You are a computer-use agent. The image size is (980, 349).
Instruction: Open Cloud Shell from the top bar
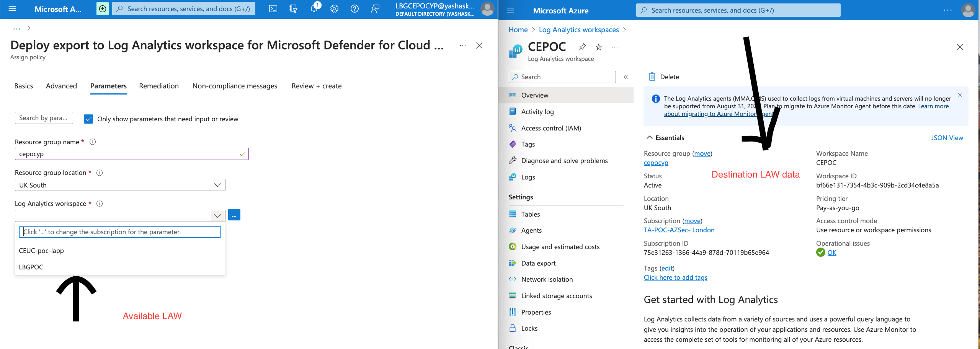[x=273, y=9]
